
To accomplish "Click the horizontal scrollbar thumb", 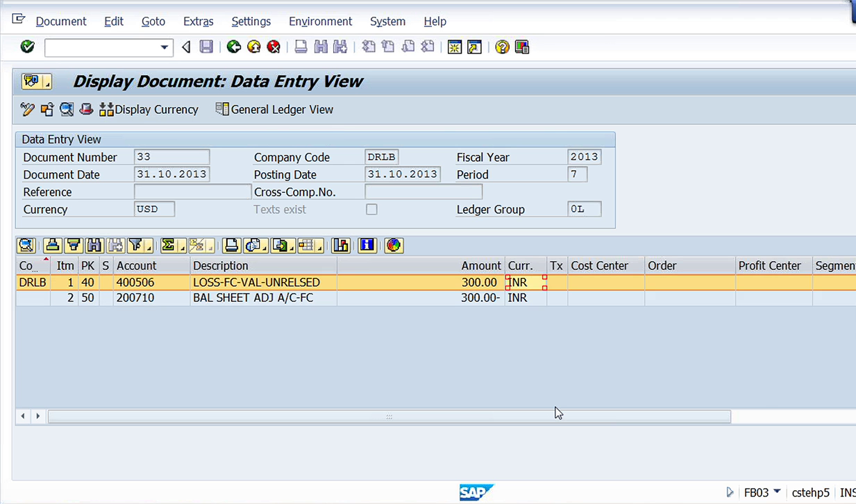I will click(389, 417).
